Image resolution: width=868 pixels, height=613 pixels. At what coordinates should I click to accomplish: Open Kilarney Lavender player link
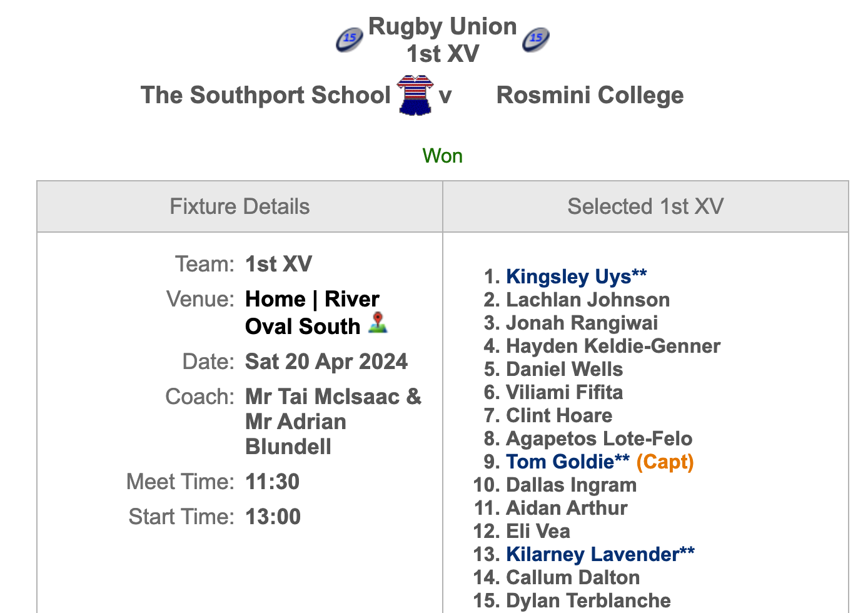pyautogui.click(x=600, y=554)
